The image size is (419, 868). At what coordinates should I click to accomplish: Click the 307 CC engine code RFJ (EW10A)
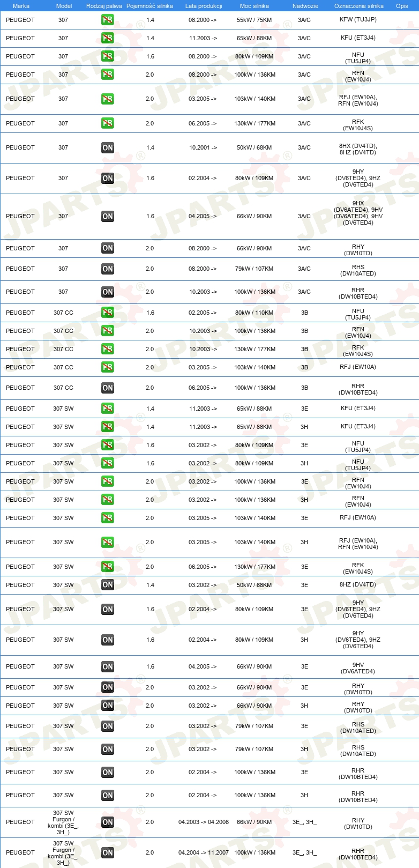(x=358, y=367)
